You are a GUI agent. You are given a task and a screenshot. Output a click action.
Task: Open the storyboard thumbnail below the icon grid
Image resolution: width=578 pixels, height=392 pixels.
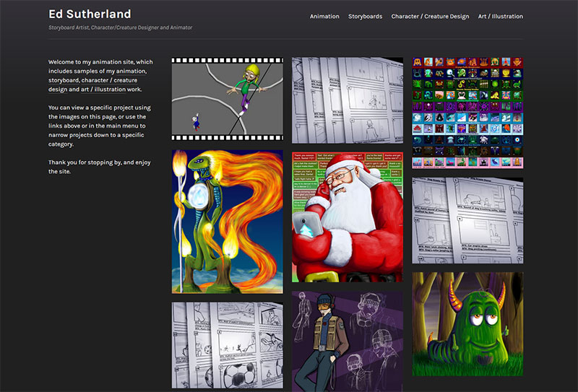point(467,221)
